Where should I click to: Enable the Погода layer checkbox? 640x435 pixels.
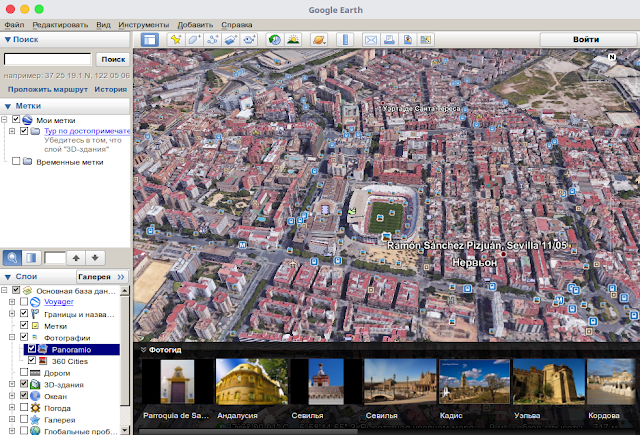coord(24,407)
